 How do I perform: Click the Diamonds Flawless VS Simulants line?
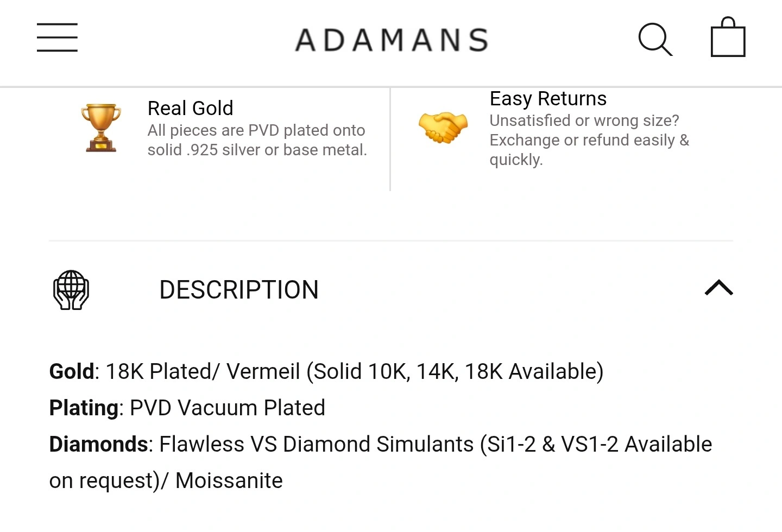[x=381, y=463]
